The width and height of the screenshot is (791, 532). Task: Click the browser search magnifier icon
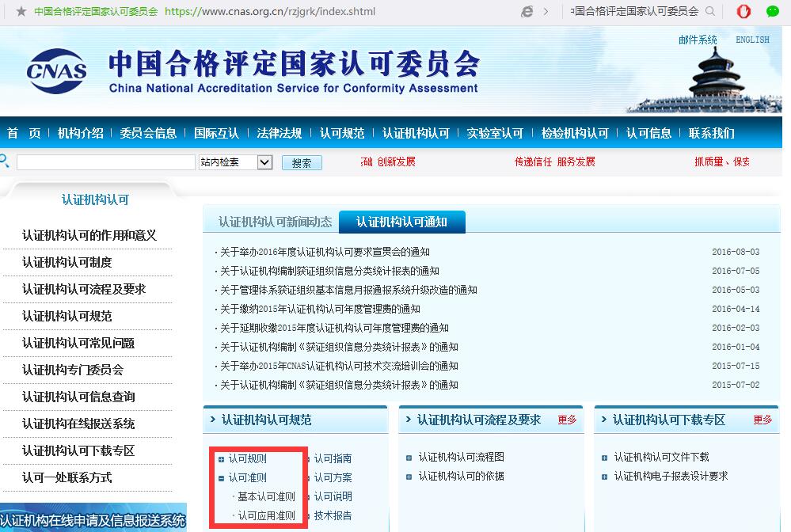(x=710, y=11)
